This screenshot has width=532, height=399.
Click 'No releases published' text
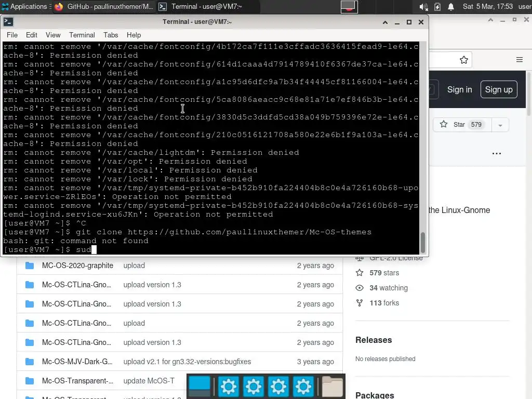click(x=385, y=358)
